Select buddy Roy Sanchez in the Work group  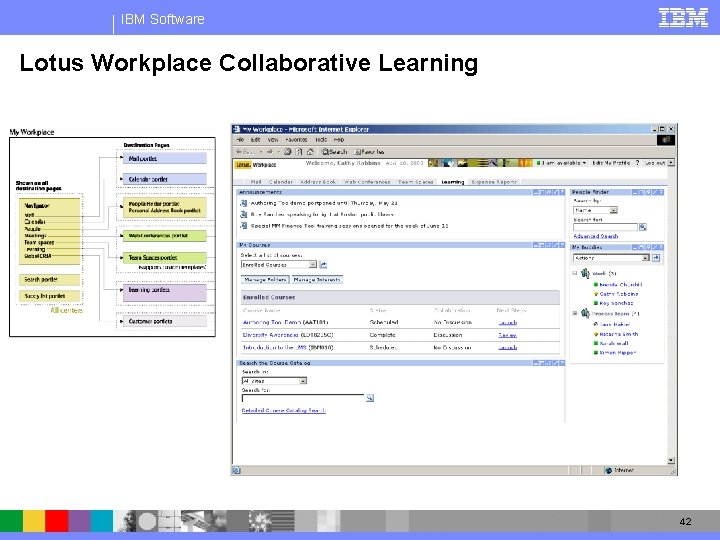[x=616, y=303]
